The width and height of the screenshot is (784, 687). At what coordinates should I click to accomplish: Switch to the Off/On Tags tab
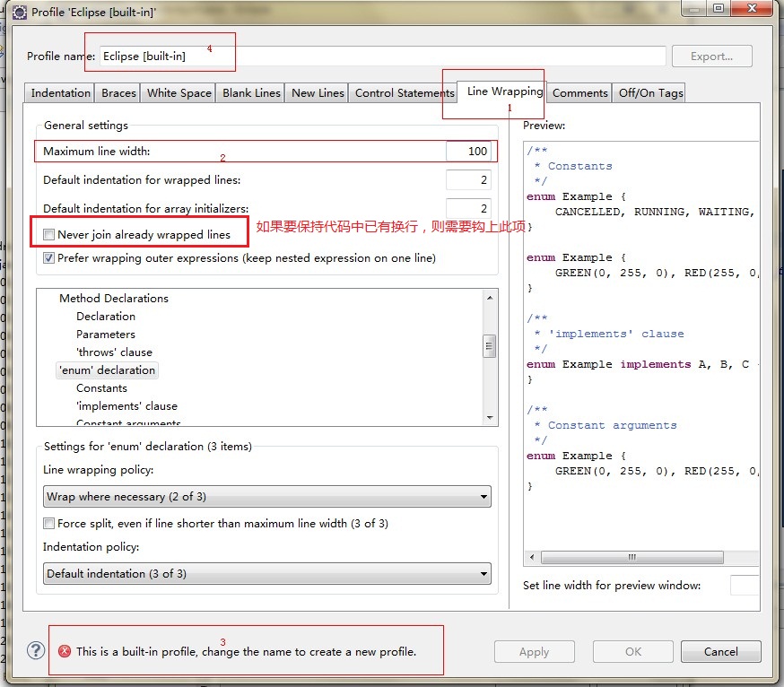click(650, 93)
